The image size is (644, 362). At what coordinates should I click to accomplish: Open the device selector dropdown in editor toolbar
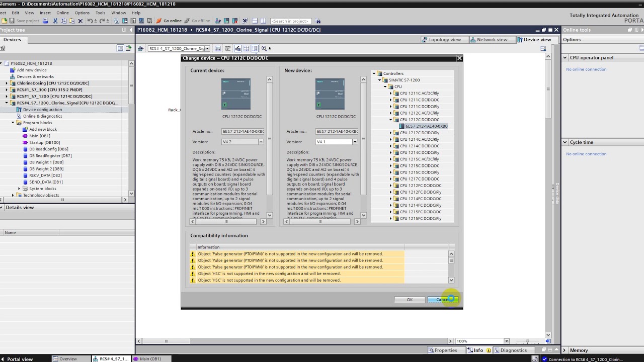[207, 49]
